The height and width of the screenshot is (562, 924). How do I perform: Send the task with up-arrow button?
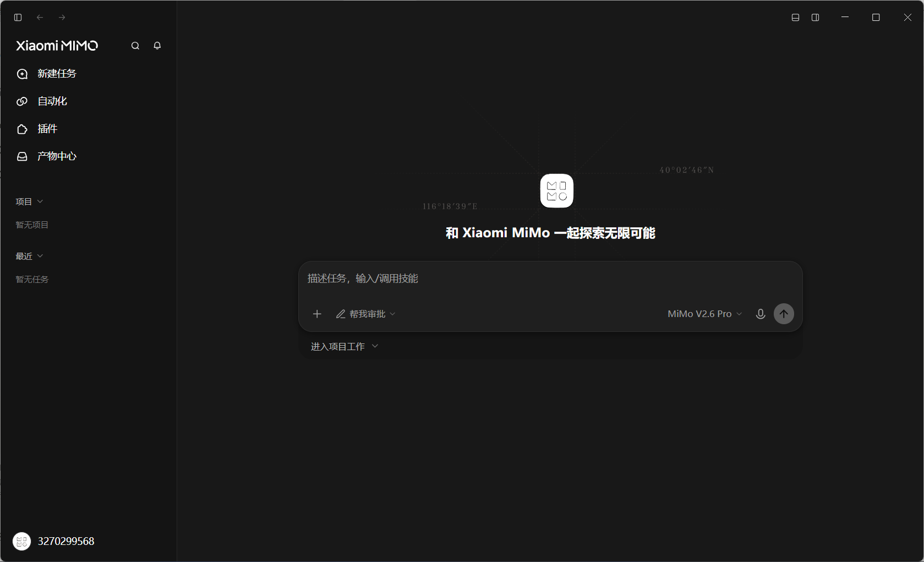784,314
